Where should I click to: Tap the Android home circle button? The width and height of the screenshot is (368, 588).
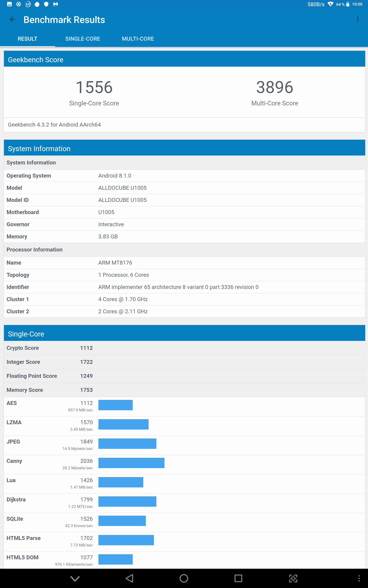pyautogui.click(x=184, y=578)
